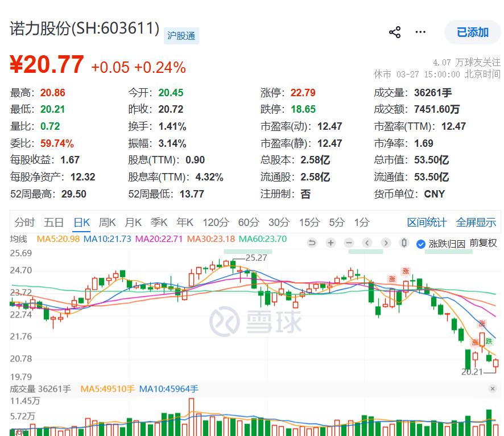Open the 均线 indicator selector
This screenshot has height=436, width=504.
19,239
